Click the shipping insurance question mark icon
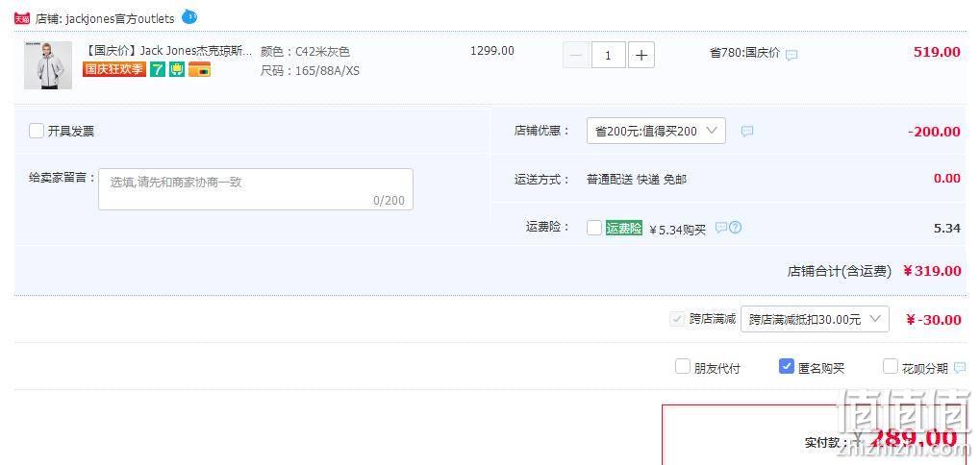Screen dimensions: 980x465 736,228
